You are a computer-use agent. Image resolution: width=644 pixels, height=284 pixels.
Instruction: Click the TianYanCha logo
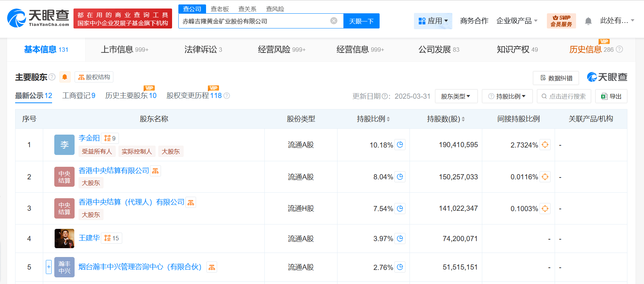coord(38,18)
